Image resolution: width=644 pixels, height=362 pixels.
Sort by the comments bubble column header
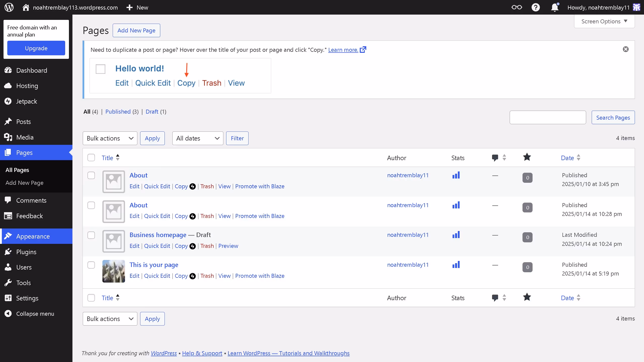[x=495, y=158]
